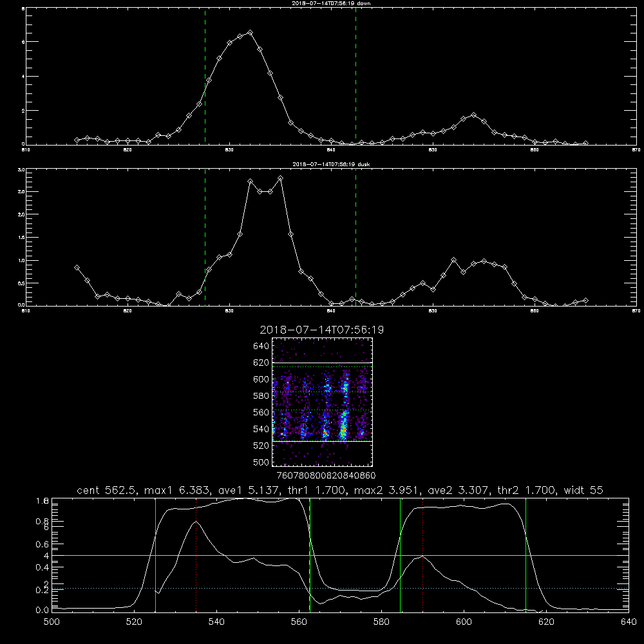Click the 560 label on heatmap y-axis
Viewport: 644px width, 644px height.
[261, 412]
